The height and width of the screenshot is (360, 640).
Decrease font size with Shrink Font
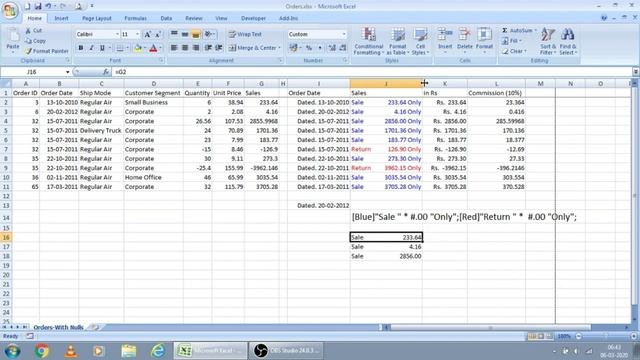point(158,34)
